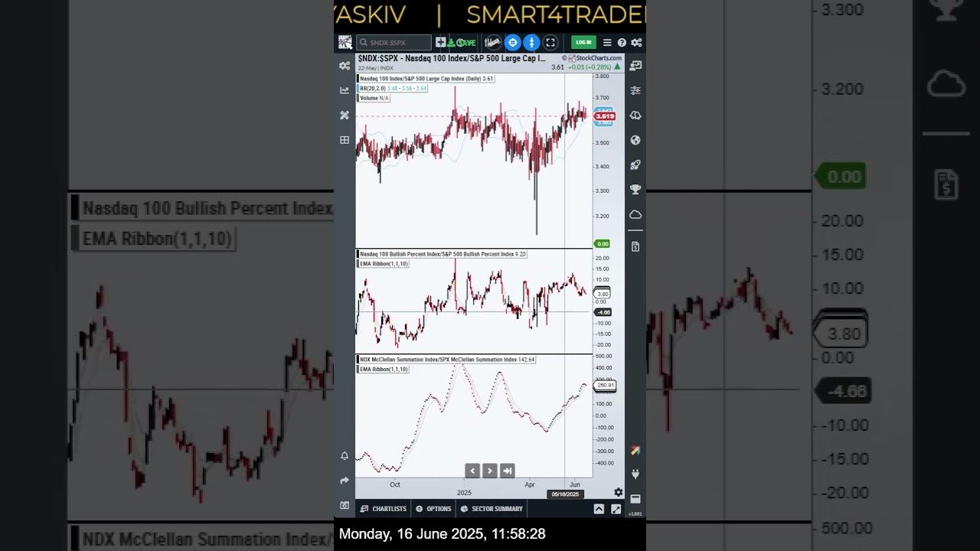Step chart forward with right arrow
This screenshot has width=980, height=551.
pos(490,471)
